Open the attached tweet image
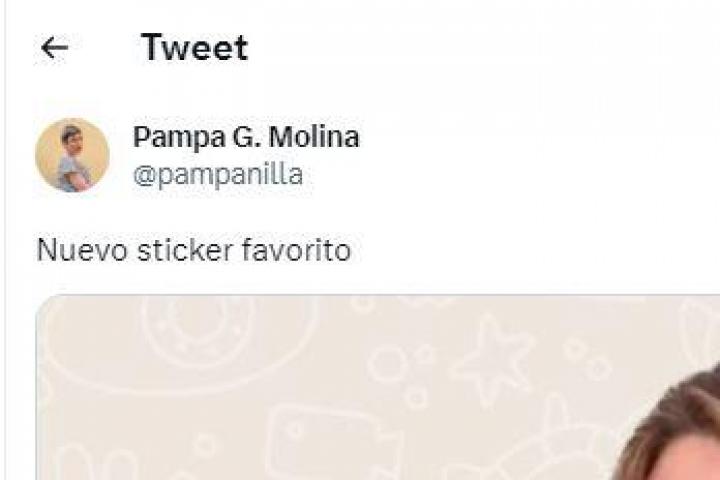This screenshot has height=480, width=720. [x=378, y=388]
